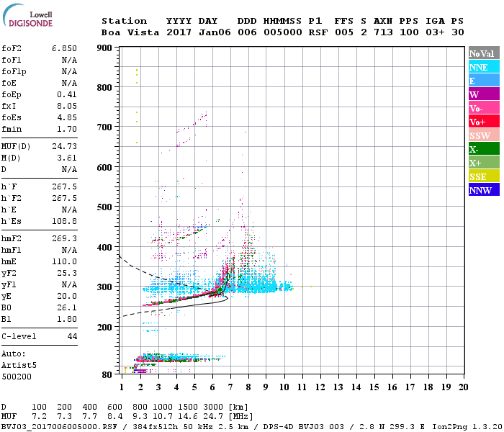Click the C-level value 44
Viewport: 504px width, 432px height.
pyautogui.click(x=72, y=336)
